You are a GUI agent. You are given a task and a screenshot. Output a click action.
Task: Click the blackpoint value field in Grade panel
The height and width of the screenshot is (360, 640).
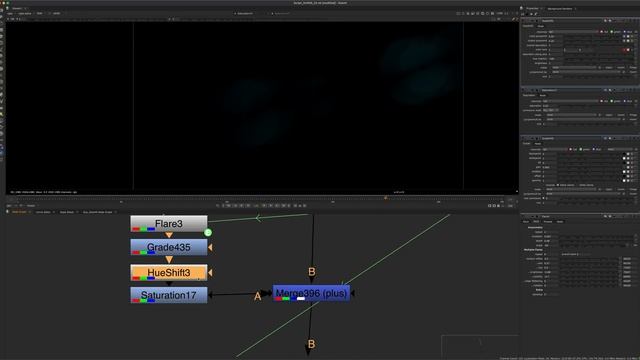tap(550, 154)
